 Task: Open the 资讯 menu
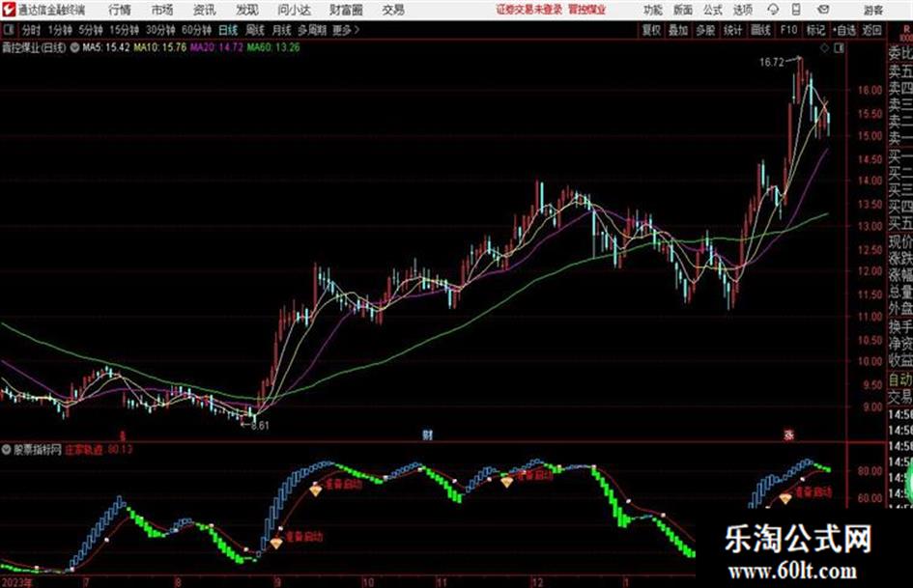tap(205, 10)
